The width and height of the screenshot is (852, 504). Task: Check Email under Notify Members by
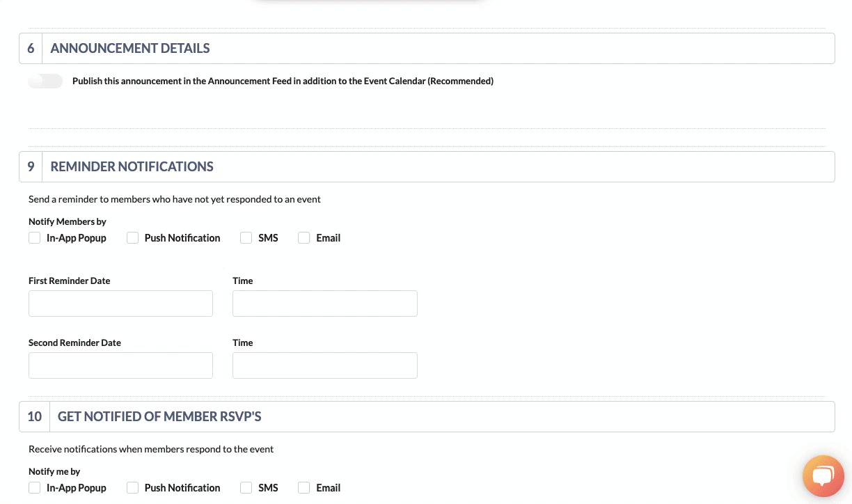(x=303, y=238)
